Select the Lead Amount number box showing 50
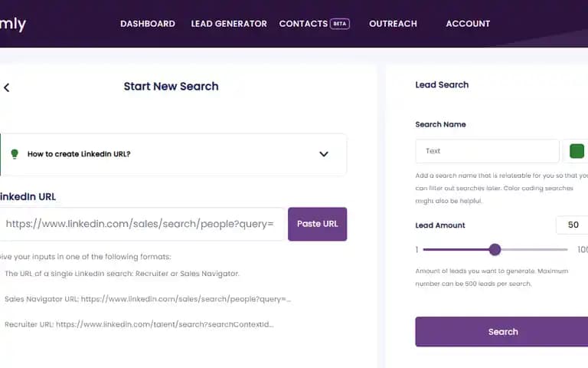This screenshot has width=588, height=368. [x=572, y=225]
